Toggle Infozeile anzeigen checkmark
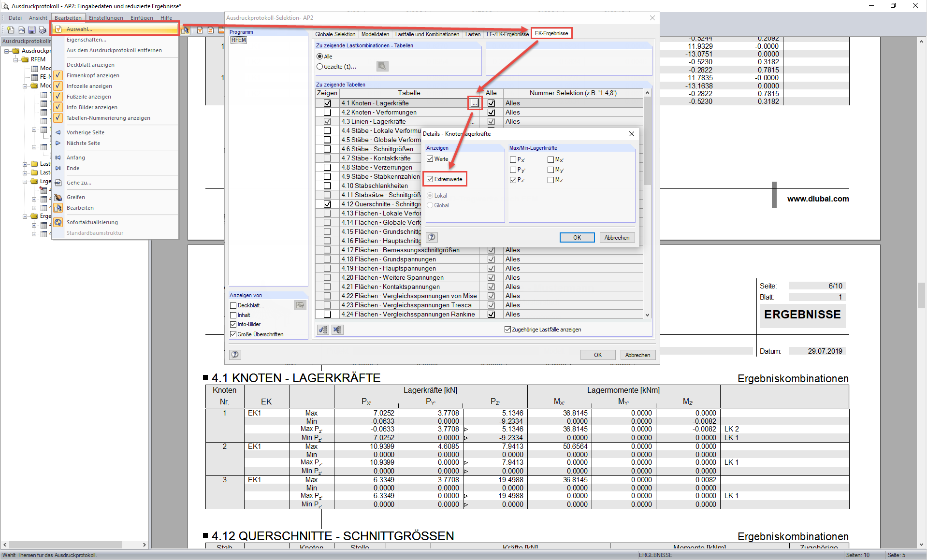Image resolution: width=927 pixels, height=560 pixels. (x=58, y=86)
